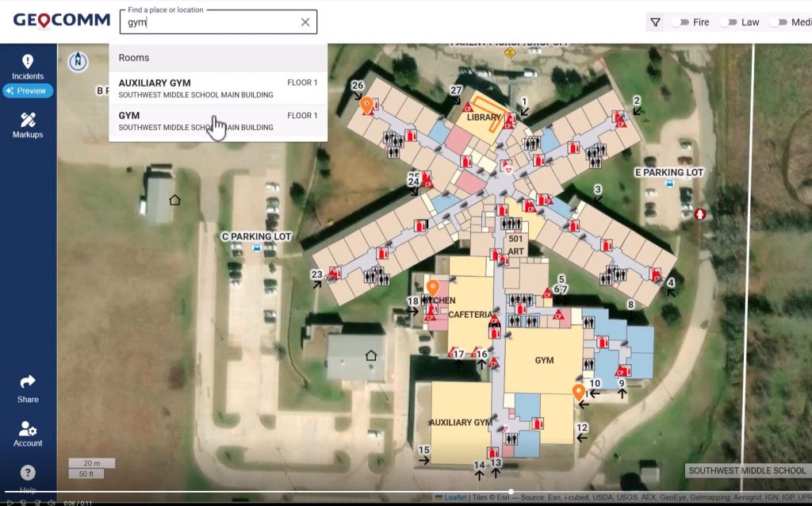Click orange pin near entrance 10

[578, 392]
